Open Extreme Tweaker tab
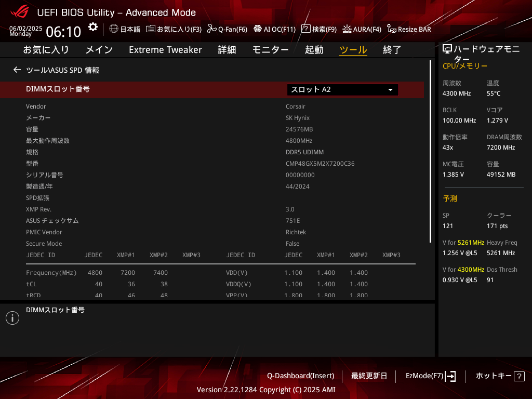532x399 pixels. [x=165, y=50]
